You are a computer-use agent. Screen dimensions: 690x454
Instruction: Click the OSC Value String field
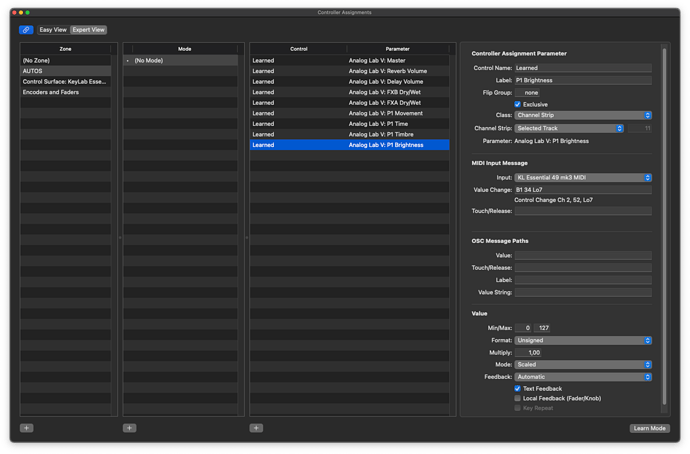point(583,293)
